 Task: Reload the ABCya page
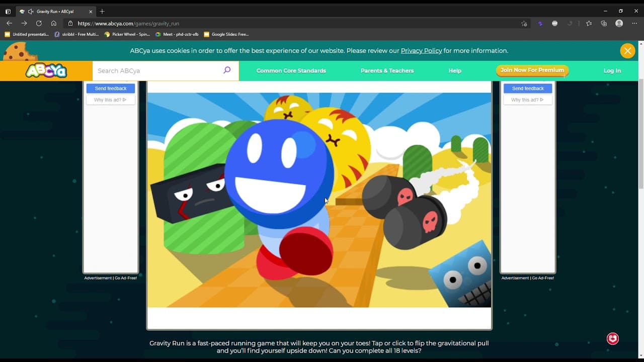coord(39,23)
